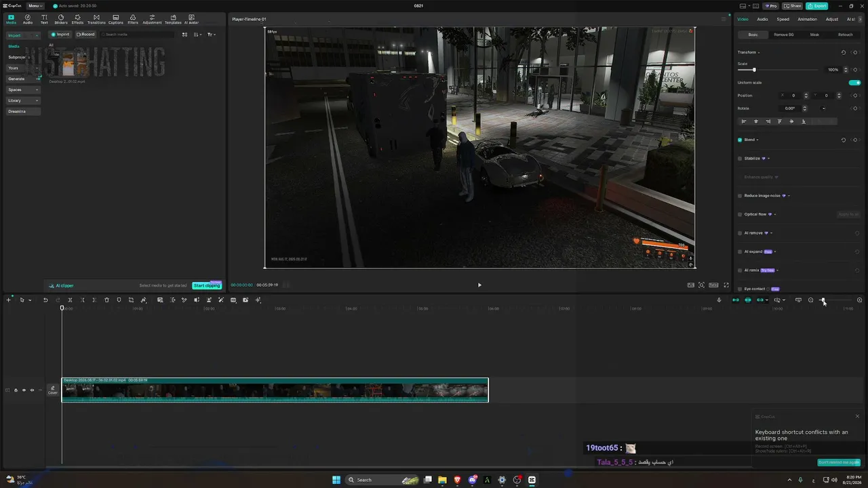
Task: Click the Scale slider handle
Action: point(754,70)
